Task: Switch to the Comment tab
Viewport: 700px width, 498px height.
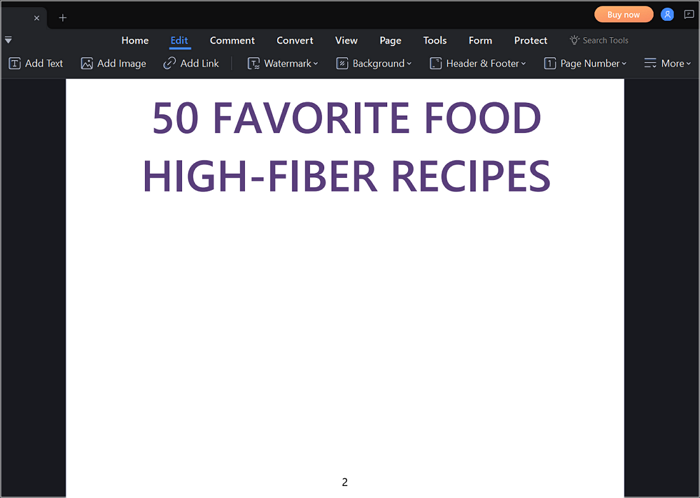Action: coord(232,40)
